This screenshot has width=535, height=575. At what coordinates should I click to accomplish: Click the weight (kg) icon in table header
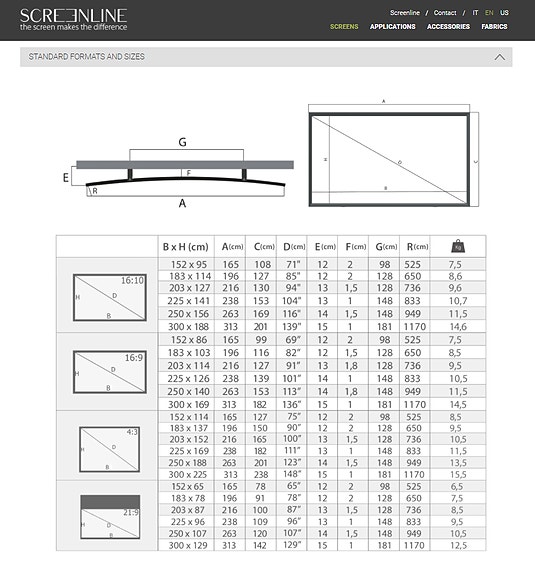[458, 246]
